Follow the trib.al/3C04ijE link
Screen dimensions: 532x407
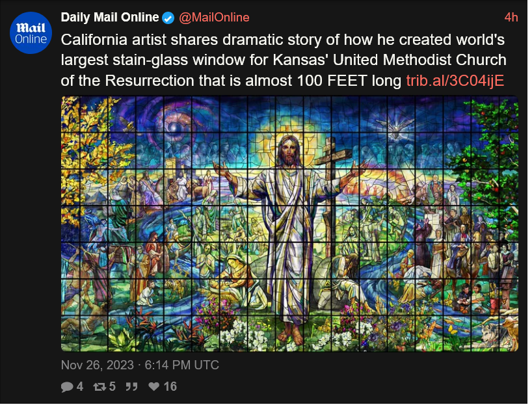click(x=455, y=81)
